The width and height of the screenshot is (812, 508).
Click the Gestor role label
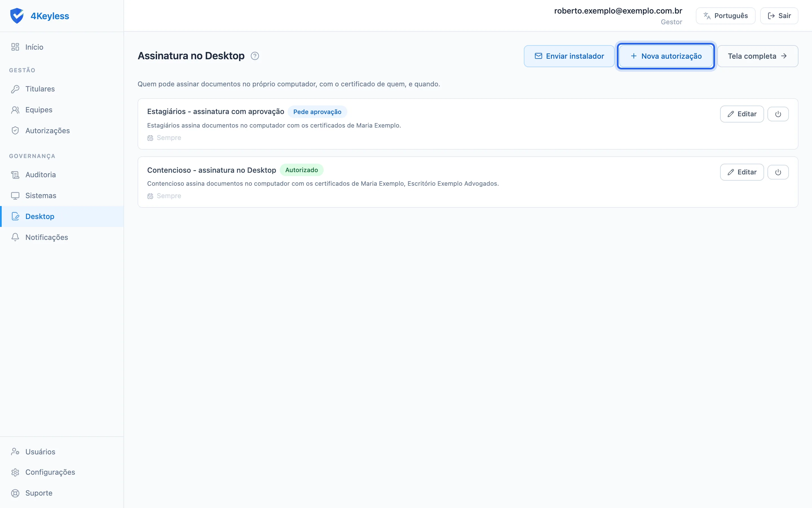(x=671, y=22)
